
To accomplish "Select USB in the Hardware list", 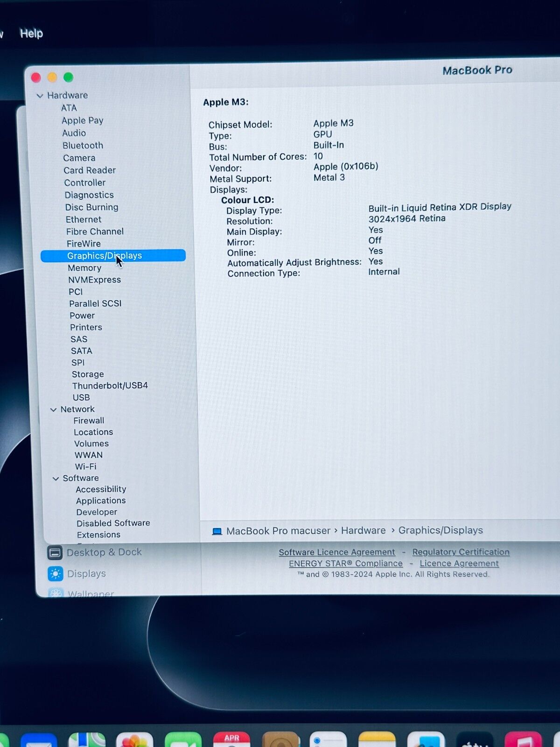I will coord(81,398).
